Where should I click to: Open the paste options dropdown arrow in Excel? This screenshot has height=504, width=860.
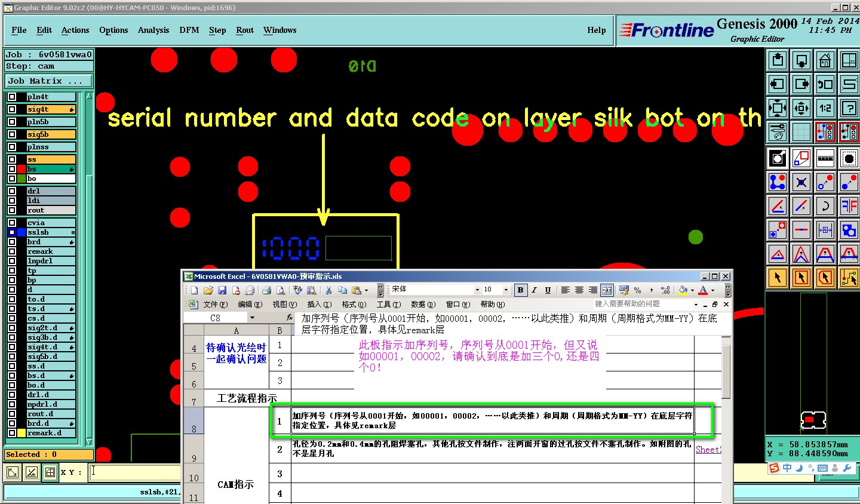coord(366,290)
